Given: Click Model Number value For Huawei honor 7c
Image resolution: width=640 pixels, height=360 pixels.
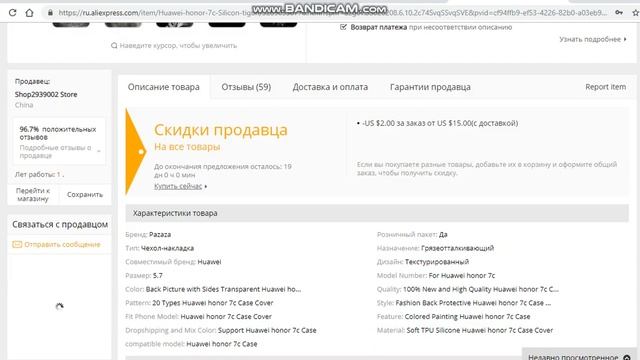Looking at the screenshot, I should (462, 276).
